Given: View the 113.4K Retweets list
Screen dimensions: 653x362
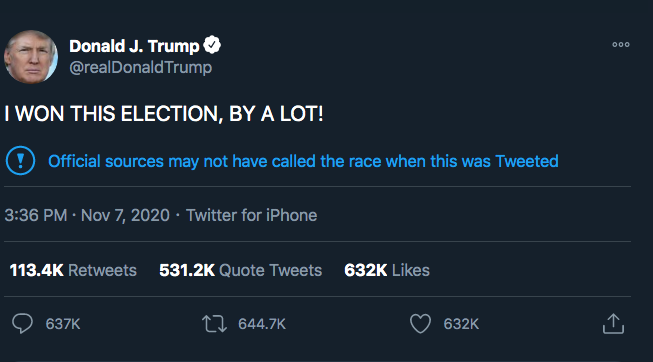Looking at the screenshot, I should pos(73,270).
